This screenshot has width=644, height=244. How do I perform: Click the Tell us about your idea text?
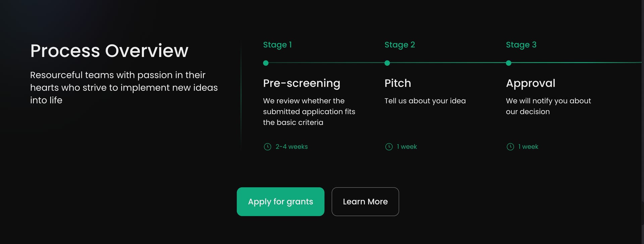tap(425, 101)
